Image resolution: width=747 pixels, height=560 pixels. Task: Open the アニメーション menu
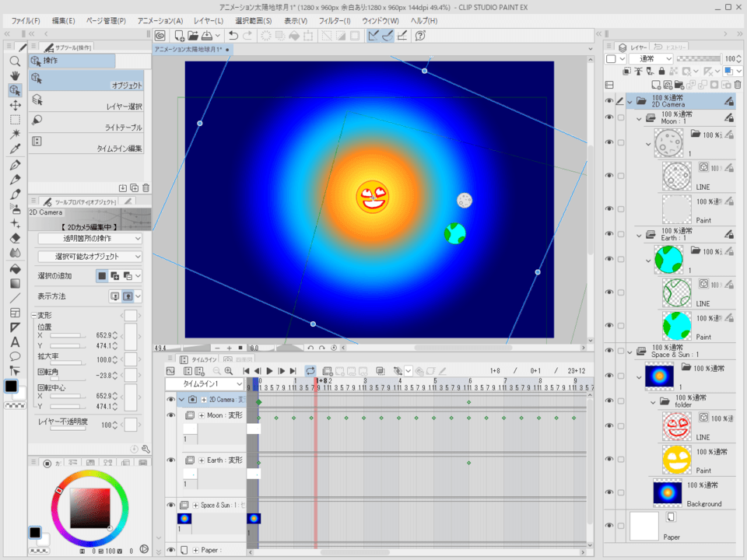click(x=158, y=21)
